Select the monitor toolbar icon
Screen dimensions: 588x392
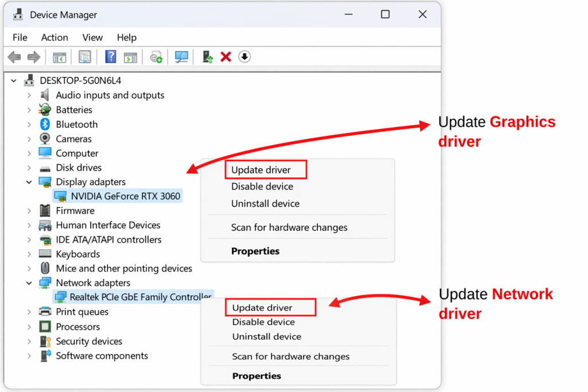tap(181, 57)
